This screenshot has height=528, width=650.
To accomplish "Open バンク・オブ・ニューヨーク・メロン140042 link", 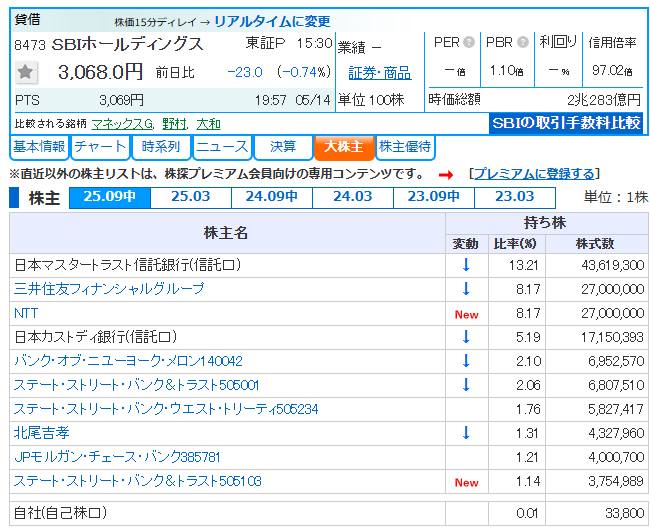I will click(x=128, y=361).
